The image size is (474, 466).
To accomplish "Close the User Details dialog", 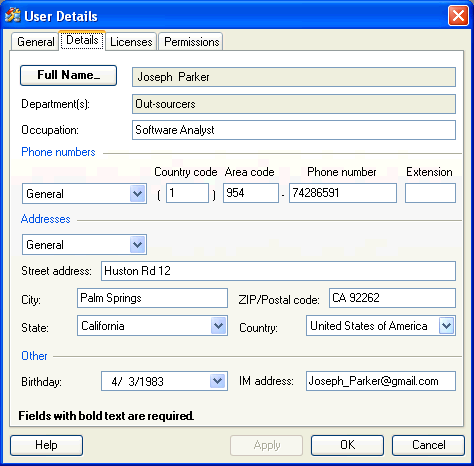I will click(458, 16).
